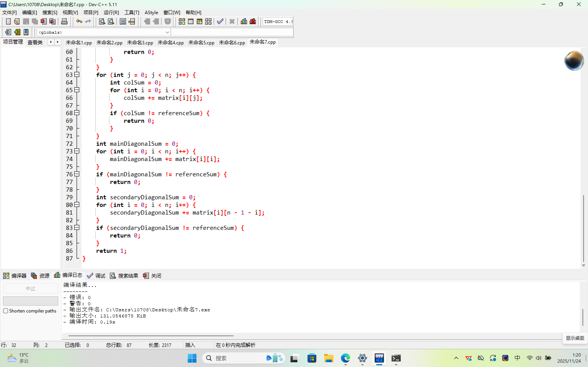This screenshot has height=367, width=588.
Task: Click the Compile icon in toolbar
Action: 182,22
